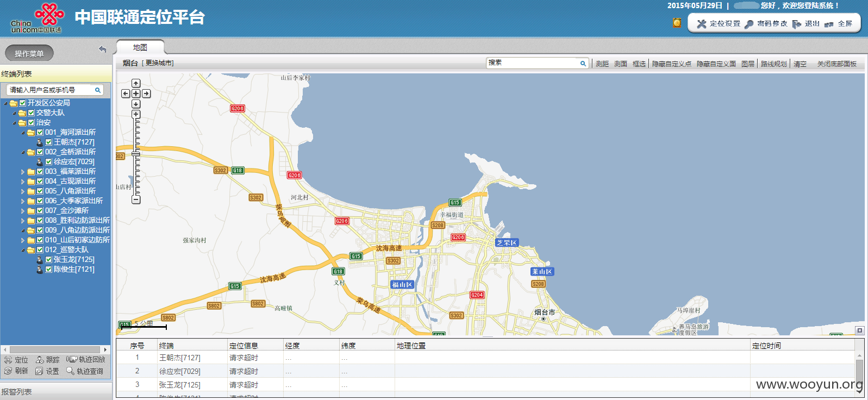Click the pan up arrow on map
The width and height of the screenshot is (868, 400).
(x=136, y=83)
